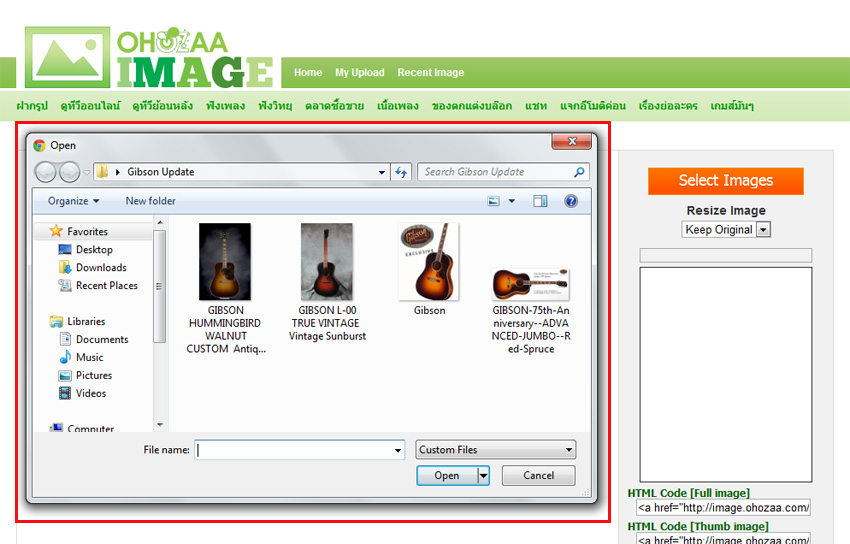Open the blue help question-mark icon
The height and width of the screenshot is (544, 850).
(x=571, y=201)
